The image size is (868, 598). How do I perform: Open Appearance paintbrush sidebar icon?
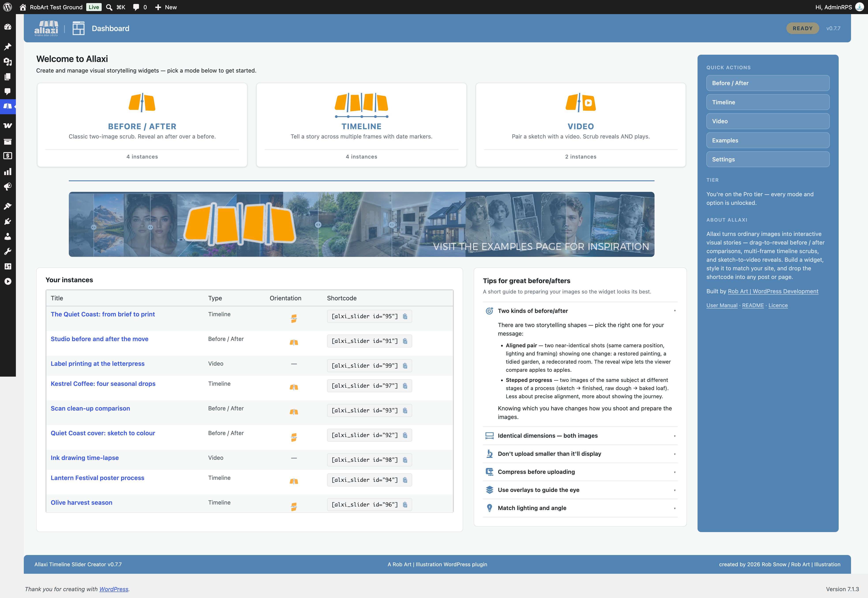point(7,206)
